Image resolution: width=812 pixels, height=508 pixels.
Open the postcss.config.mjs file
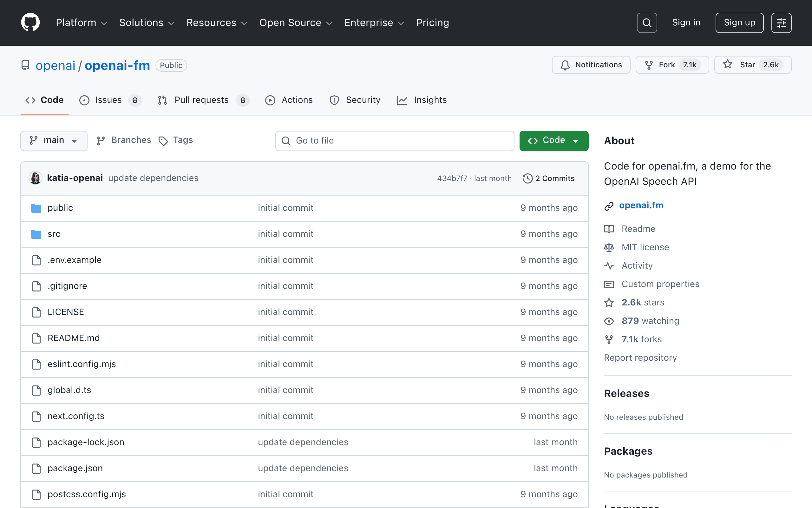pyautogui.click(x=87, y=494)
